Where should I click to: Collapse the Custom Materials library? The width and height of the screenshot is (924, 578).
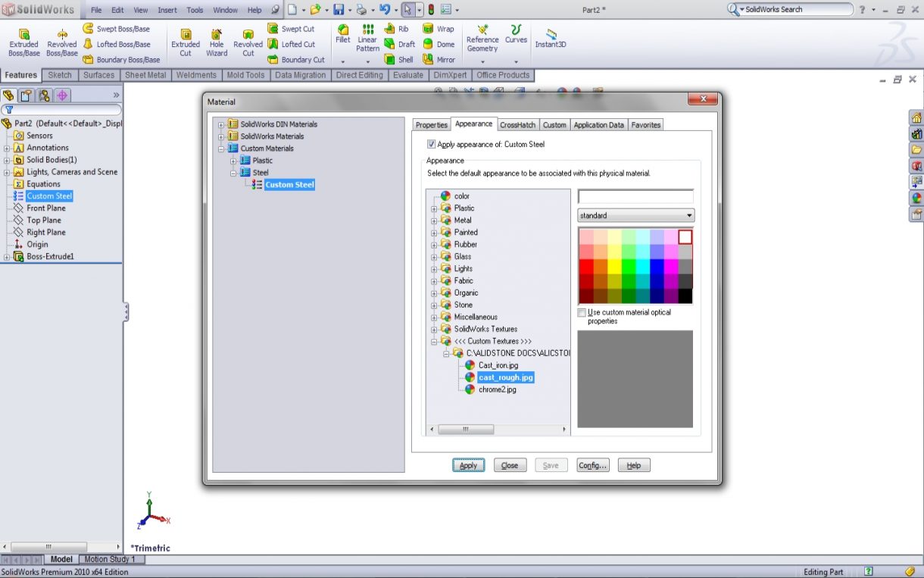pyautogui.click(x=221, y=148)
